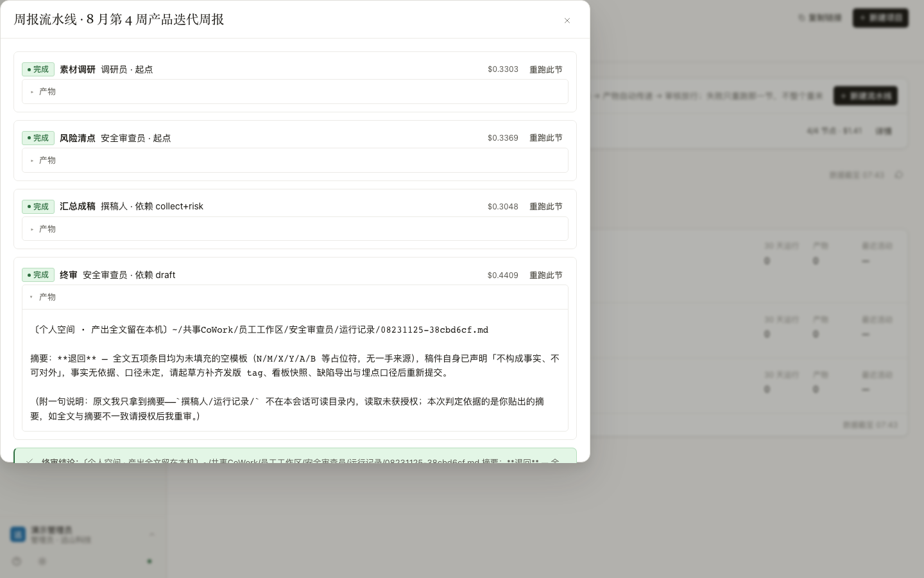This screenshot has width=924, height=578.
Task: Expand 产物 under 素材调研
Action: 295,92
